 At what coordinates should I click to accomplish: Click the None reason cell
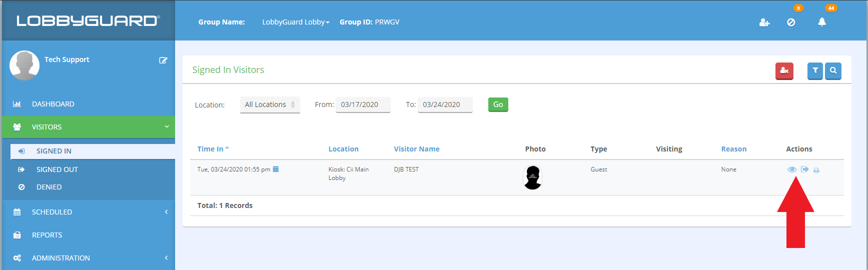click(x=729, y=169)
